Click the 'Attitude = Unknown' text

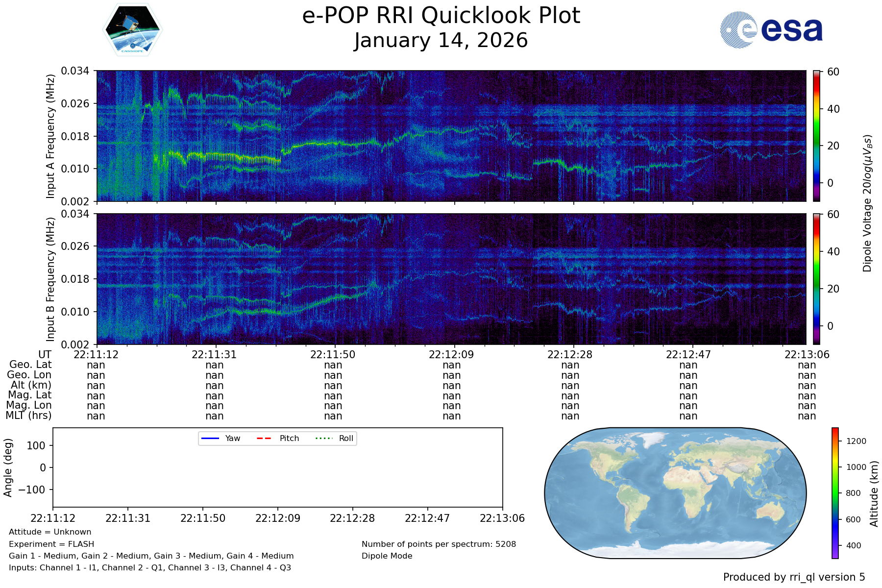coord(50,532)
